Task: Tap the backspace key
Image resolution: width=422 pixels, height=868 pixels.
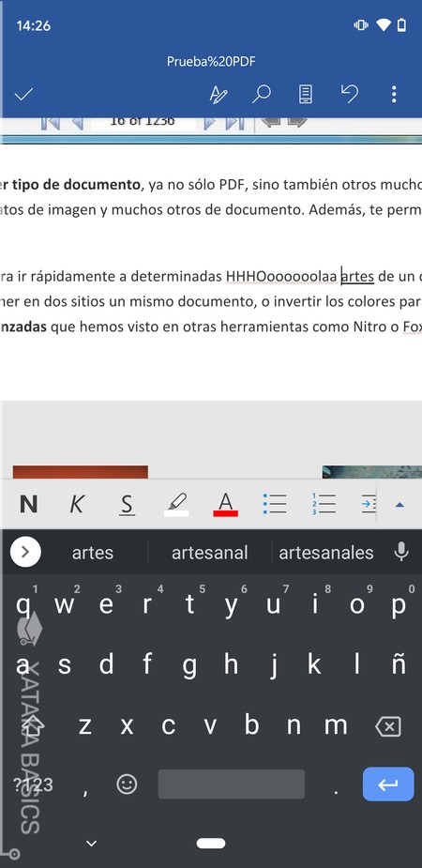Action: [x=388, y=725]
